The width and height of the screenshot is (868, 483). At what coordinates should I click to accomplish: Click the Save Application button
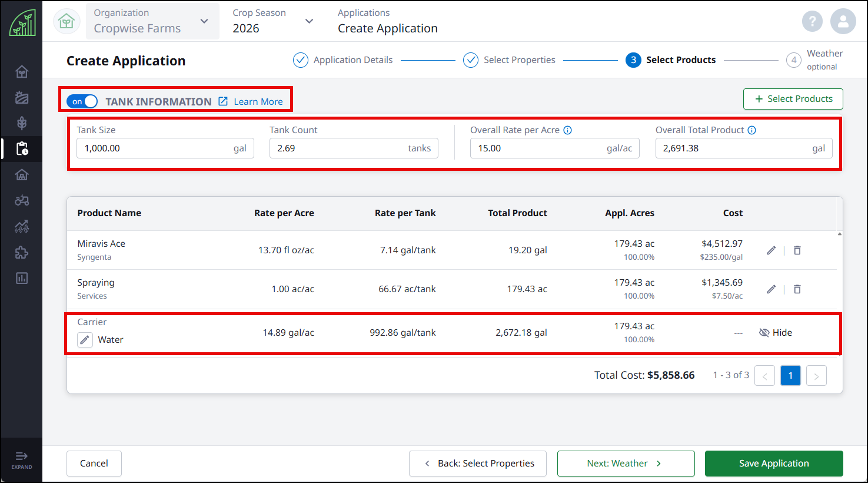(774, 464)
